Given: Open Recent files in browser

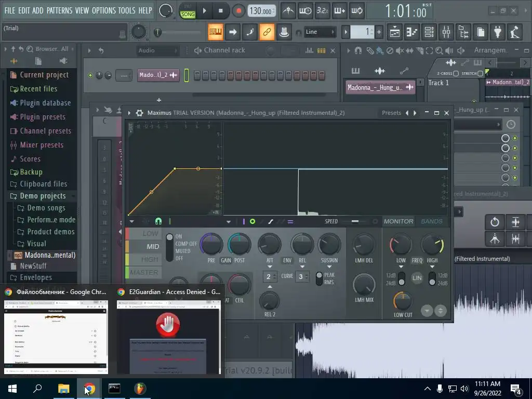Looking at the screenshot, I should click(x=38, y=89).
